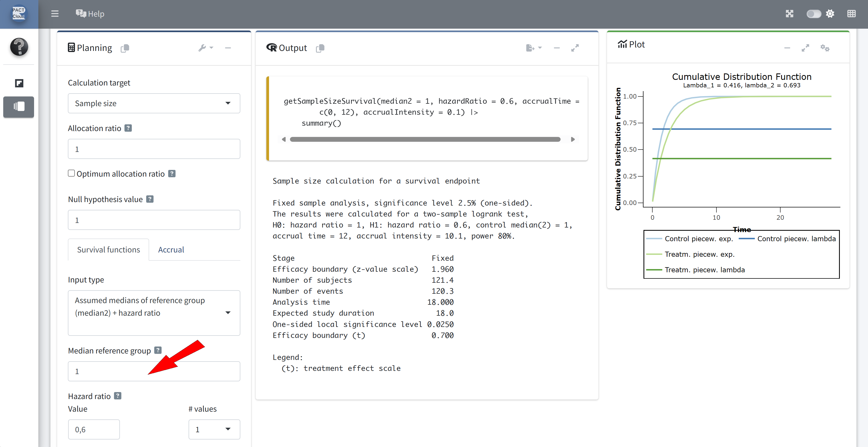Open the Calculation target dropdown
Screen dimensions: 868x447
154,103
